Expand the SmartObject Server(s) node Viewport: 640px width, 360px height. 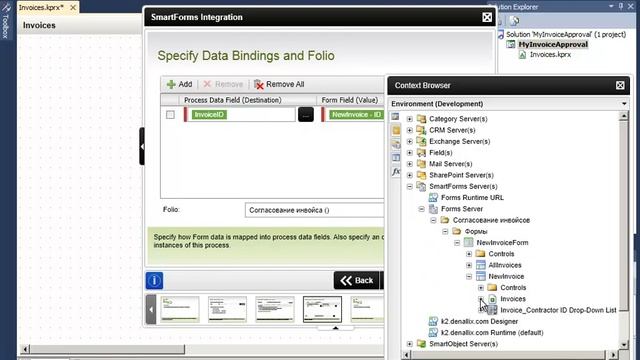pyautogui.click(x=410, y=344)
